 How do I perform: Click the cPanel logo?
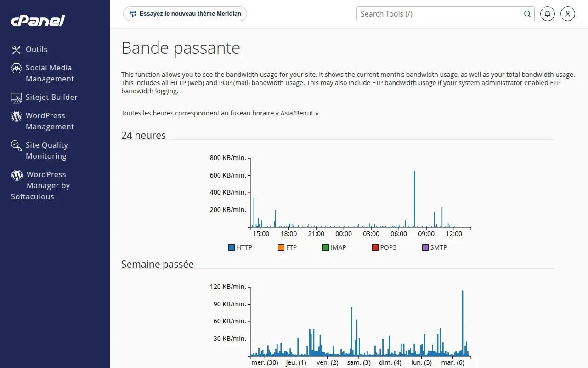(x=38, y=21)
